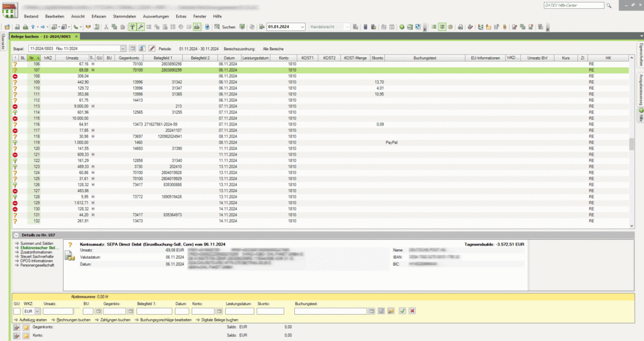Open the tab list arrow at tab bar right

(641, 36)
